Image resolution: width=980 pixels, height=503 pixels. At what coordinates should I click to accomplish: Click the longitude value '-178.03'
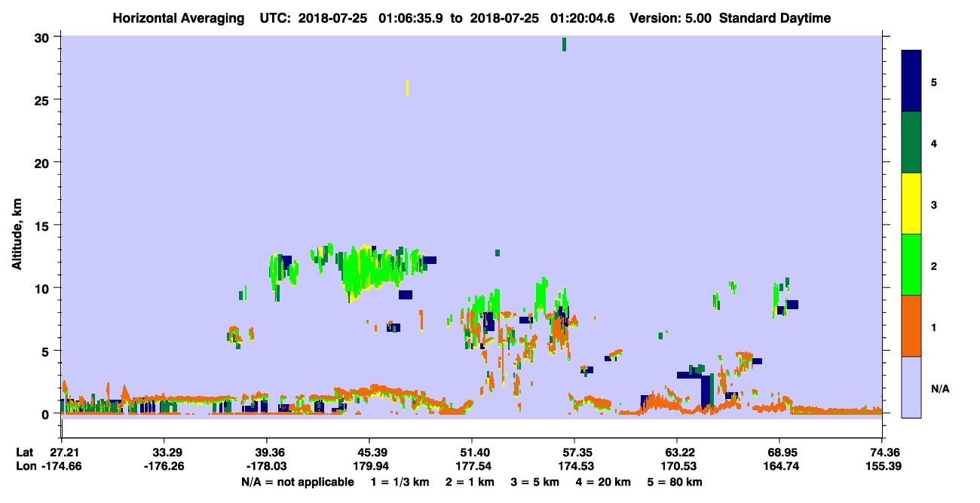(266, 466)
